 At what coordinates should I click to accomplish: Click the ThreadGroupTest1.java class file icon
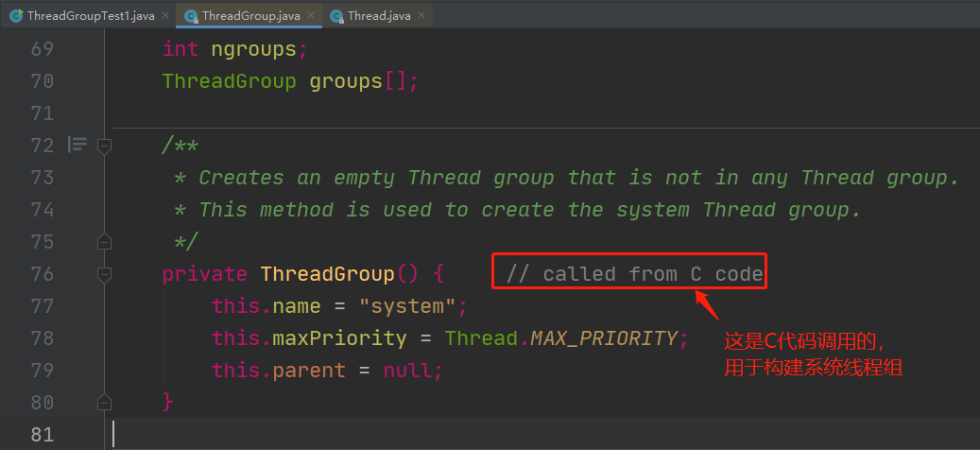click(17, 16)
